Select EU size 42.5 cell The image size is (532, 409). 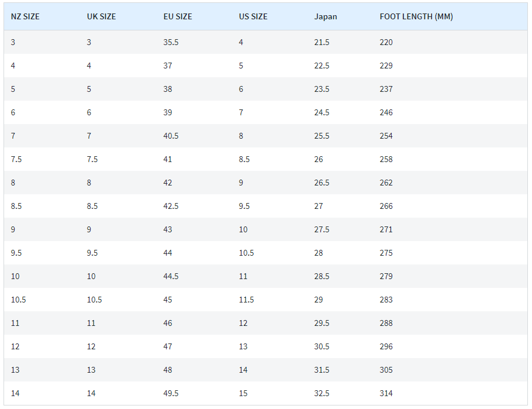pyautogui.click(x=171, y=206)
